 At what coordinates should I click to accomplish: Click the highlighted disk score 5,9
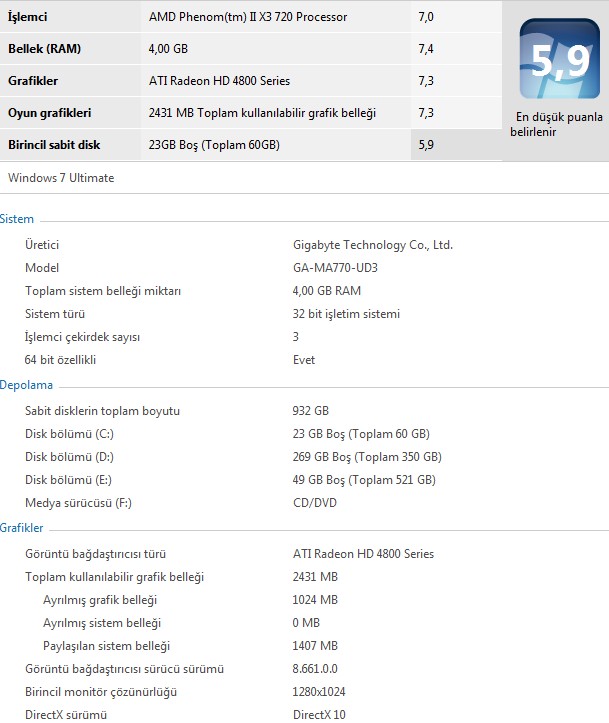(x=426, y=145)
